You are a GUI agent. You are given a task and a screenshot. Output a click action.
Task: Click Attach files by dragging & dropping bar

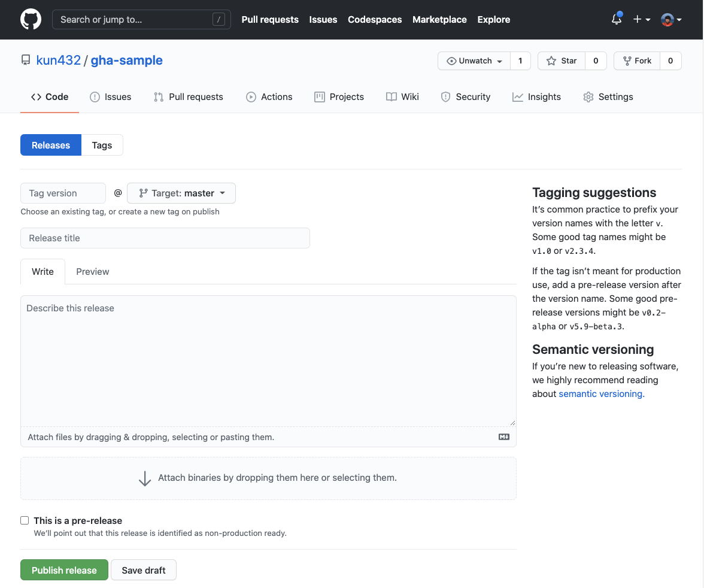(x=268, y=437)
